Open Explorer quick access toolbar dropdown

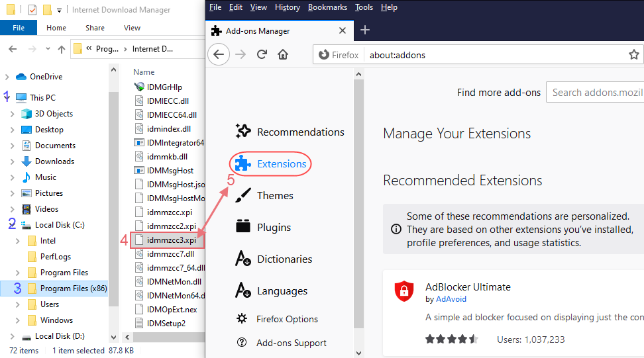(x=59, y=10)
